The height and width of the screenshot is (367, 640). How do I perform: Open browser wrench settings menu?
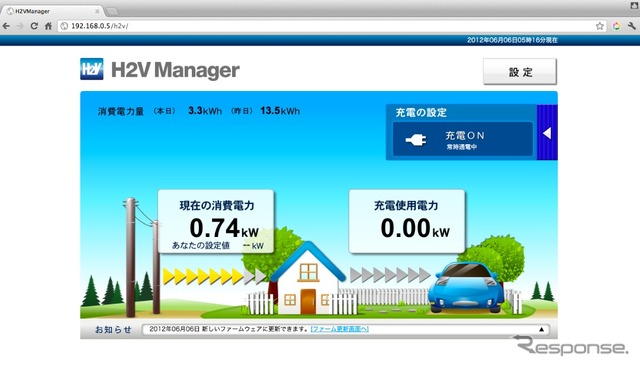632,26
